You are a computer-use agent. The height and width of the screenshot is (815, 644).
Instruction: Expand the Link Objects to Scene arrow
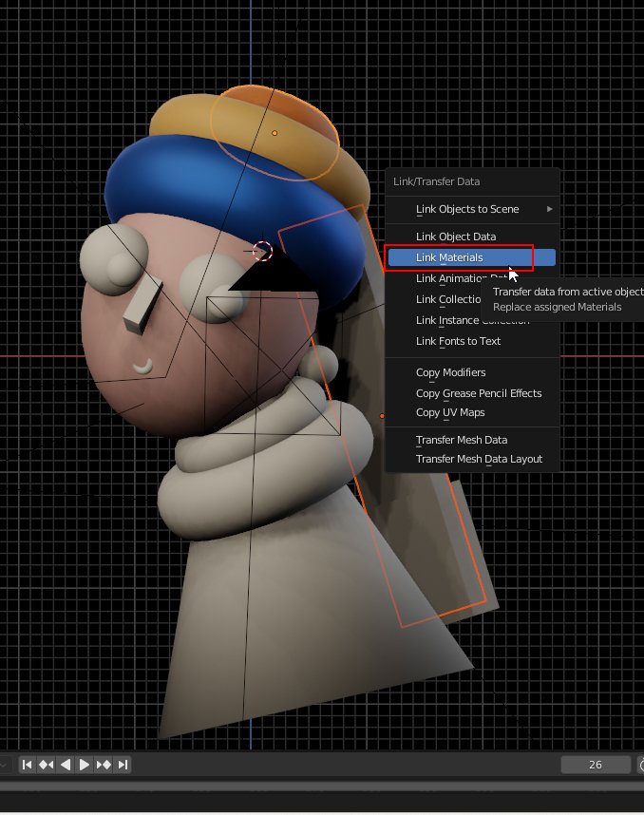549,209
